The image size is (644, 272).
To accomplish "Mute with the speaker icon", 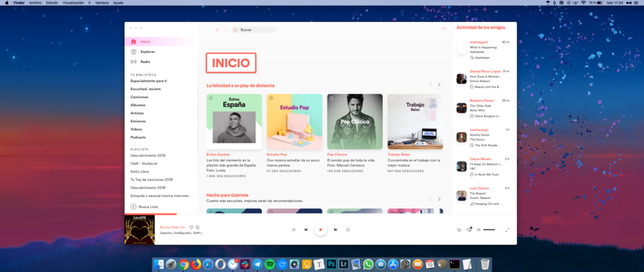I will (479, 230).
